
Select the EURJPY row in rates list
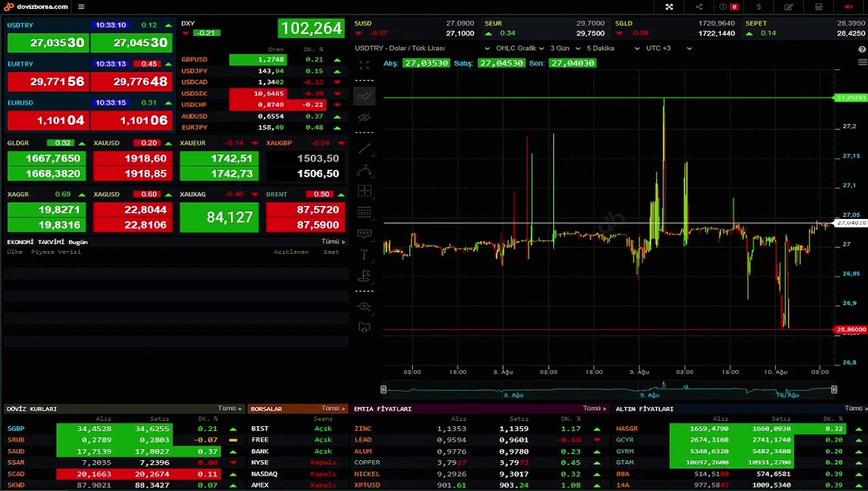coord(262,128)
